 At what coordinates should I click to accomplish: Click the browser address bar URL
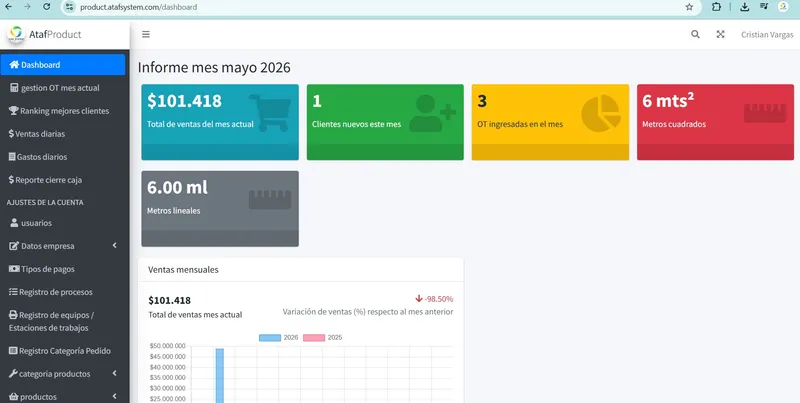pos(138,7)
